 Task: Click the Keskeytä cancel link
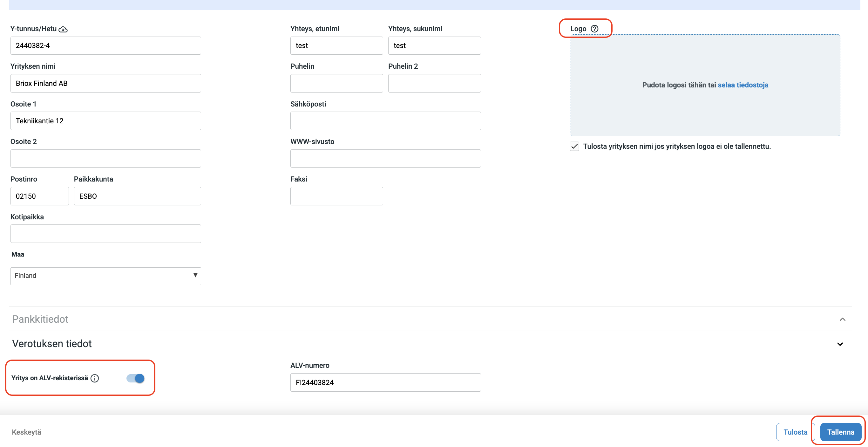tap(27, 432)
